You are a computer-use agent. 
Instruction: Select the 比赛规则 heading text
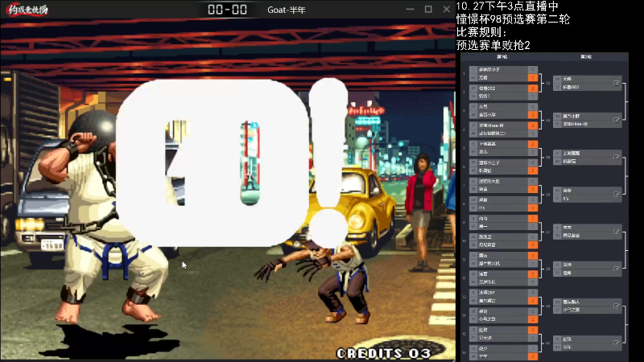pos(481,32)
